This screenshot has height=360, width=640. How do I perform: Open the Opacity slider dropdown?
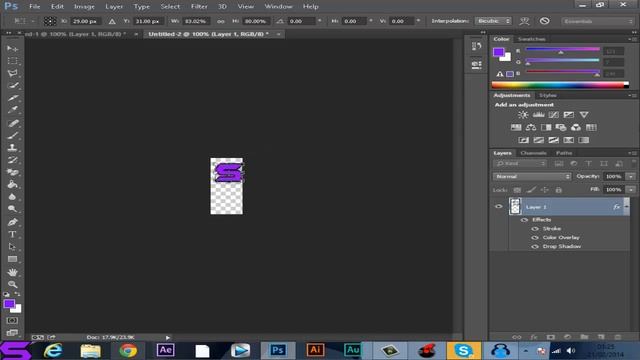click(x=631, y=176)
